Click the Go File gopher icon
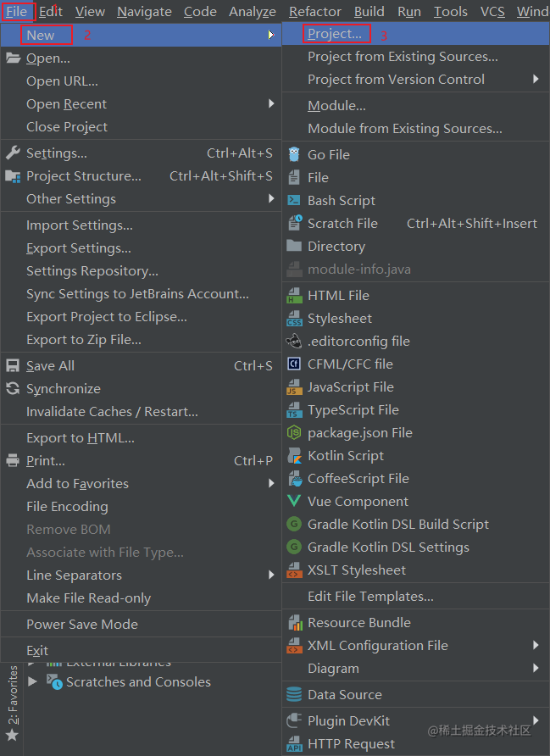Image resolution: width=550 pixels, height=756 pixels. pyautogui.click(x=294, y=155)
